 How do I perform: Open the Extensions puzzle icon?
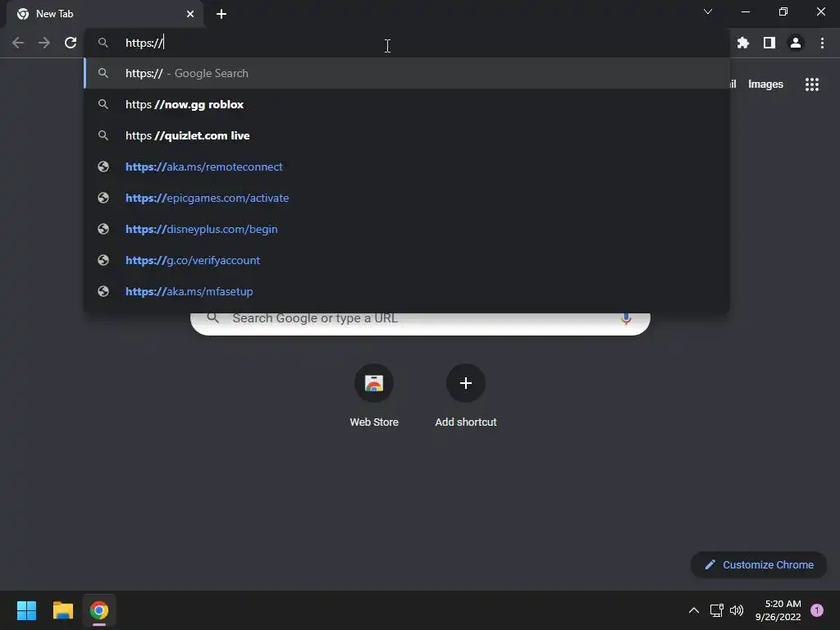point(742,43)
